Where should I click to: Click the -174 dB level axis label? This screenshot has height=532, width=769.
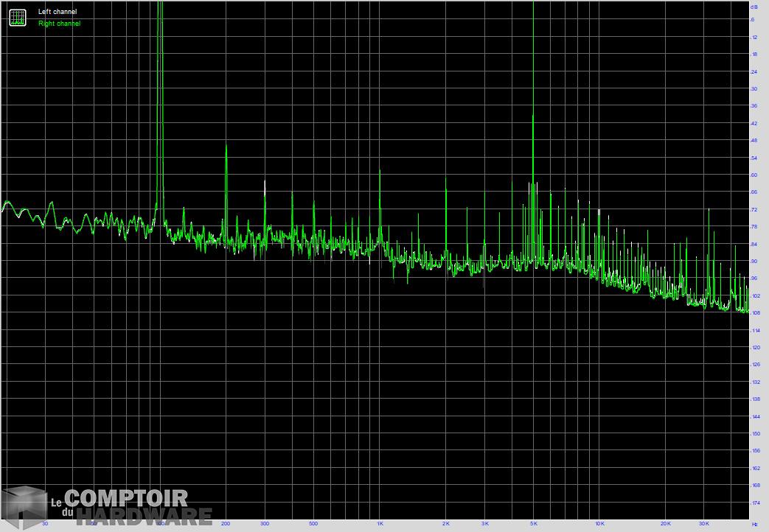coord(754,503)
